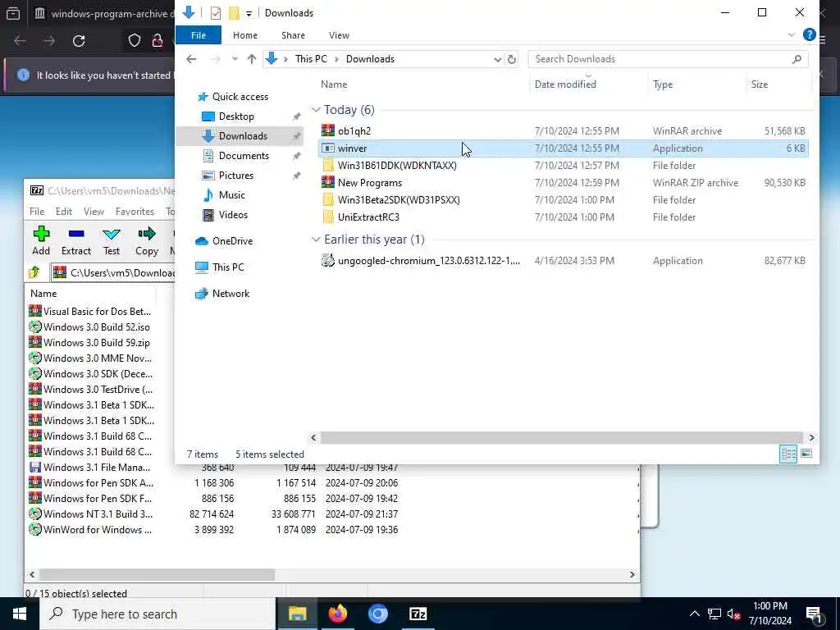Image resolution: width=840 pixels, height=630 pixels.
Task: Click the Test icon in 7-Zip
Action: point(112,234)
